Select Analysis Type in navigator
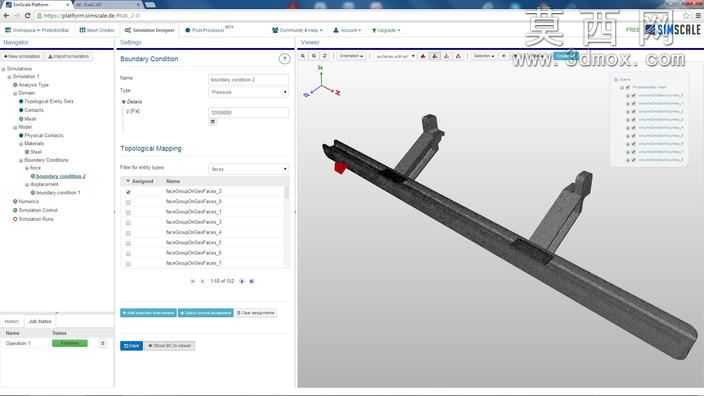704x396 pixels. click(x=31, y=85)
